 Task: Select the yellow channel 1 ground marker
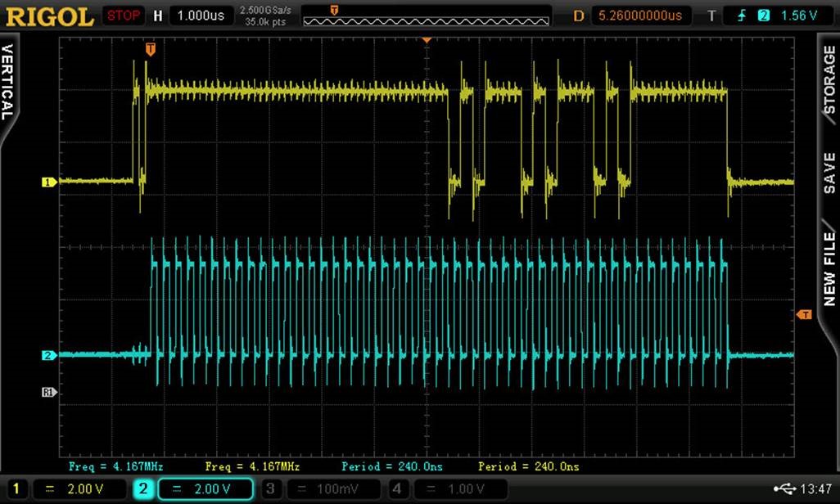48,182
